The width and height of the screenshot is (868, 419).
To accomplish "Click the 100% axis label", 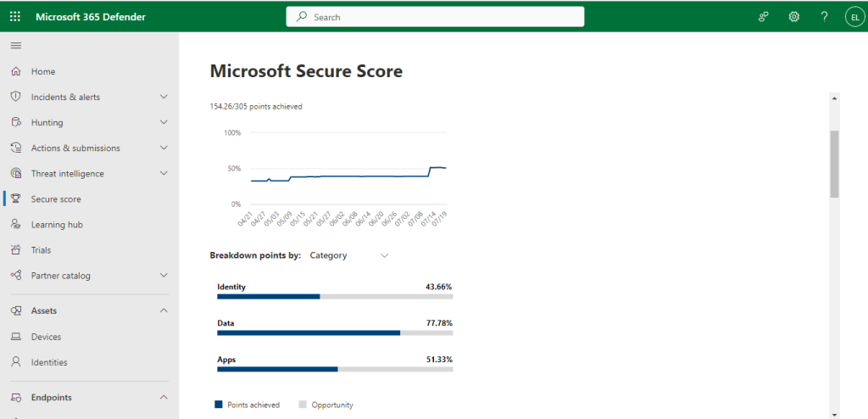I will pos(232,132).
